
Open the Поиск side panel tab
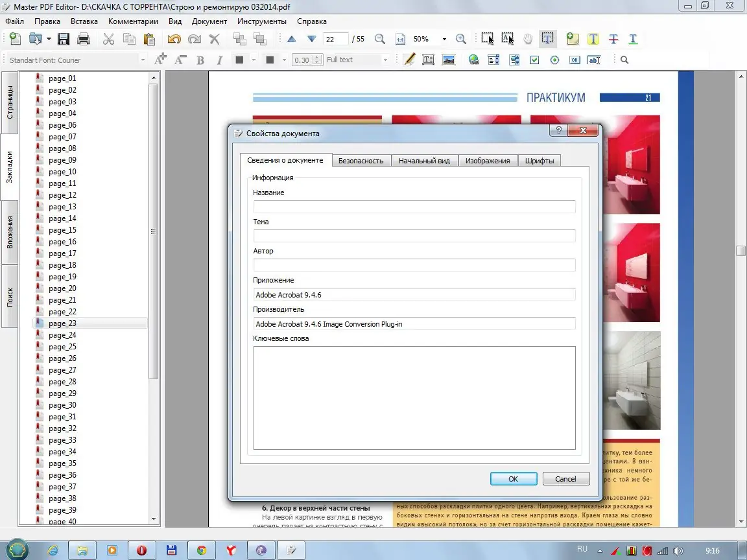10,297
